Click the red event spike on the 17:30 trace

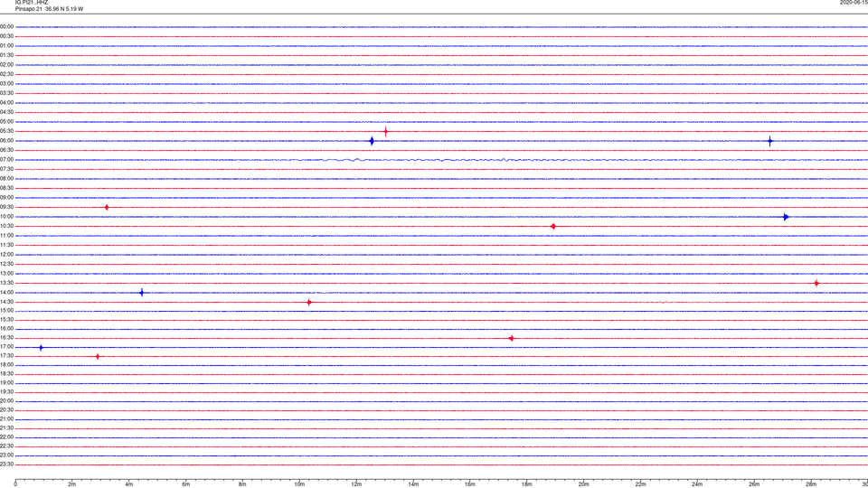[98, 357]
